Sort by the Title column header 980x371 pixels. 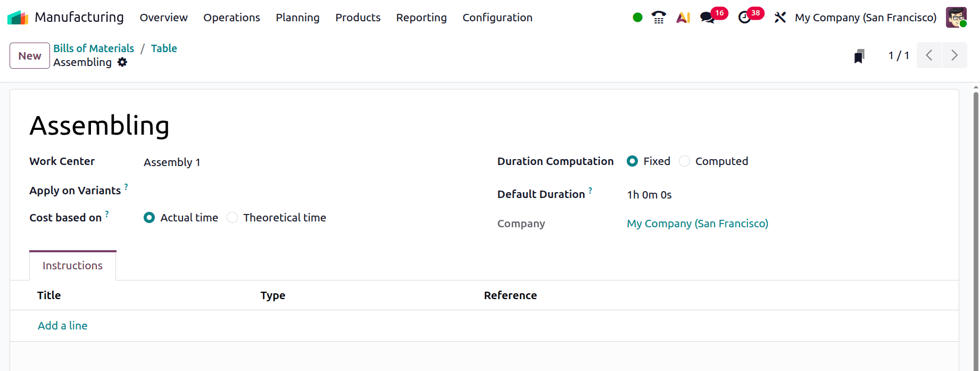pos(49,295)
